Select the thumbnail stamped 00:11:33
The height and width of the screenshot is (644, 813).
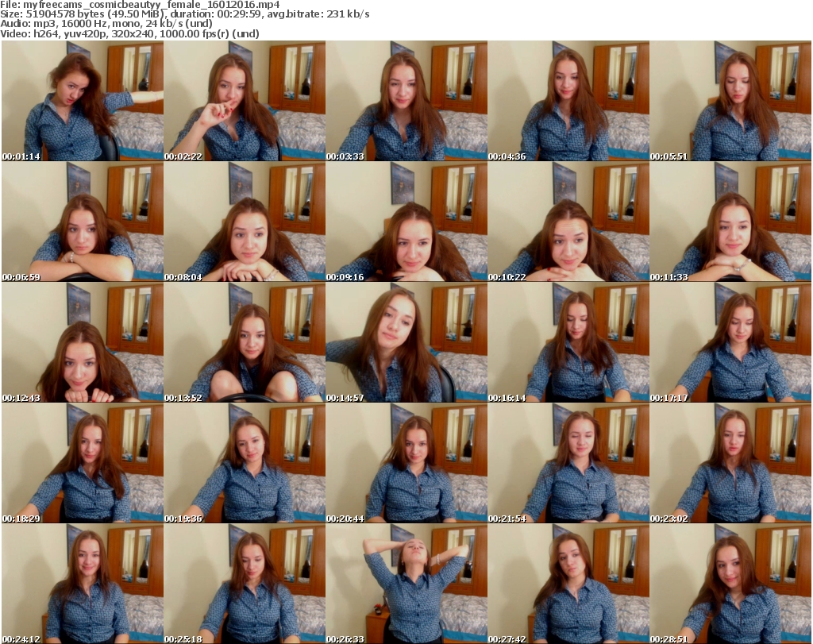click(x=730, y=222)
